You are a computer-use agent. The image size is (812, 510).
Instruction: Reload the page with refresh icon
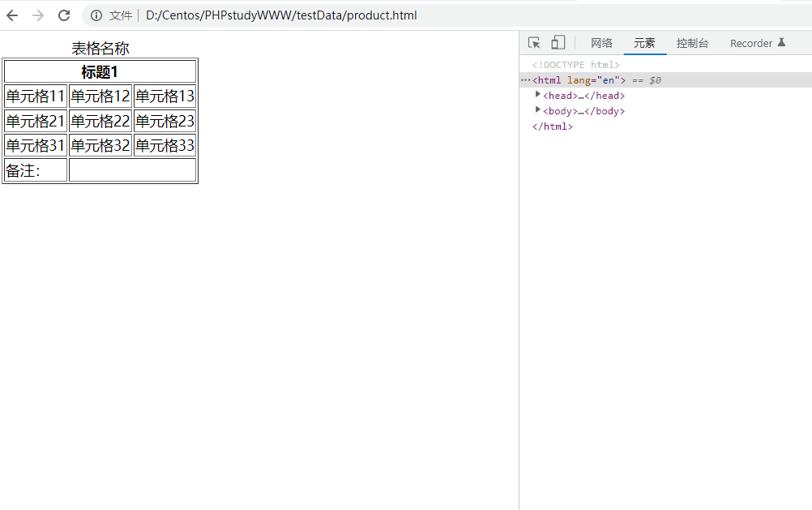click(x=64, y=15)
